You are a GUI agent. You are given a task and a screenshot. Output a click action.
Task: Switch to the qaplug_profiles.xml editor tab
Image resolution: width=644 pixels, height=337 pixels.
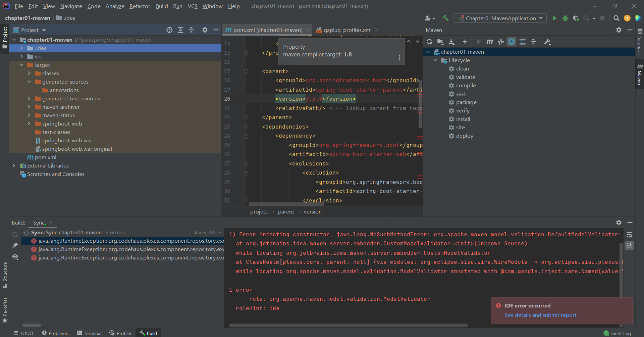347,30
